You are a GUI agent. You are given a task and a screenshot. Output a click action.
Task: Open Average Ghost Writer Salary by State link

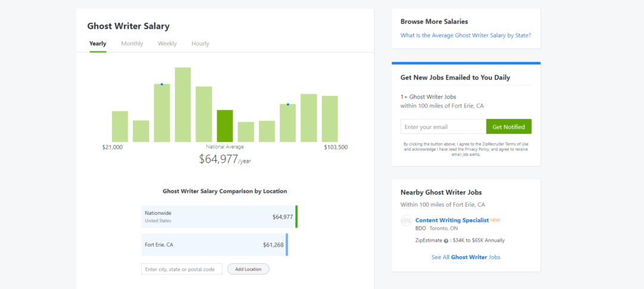[x=465, y=35]
